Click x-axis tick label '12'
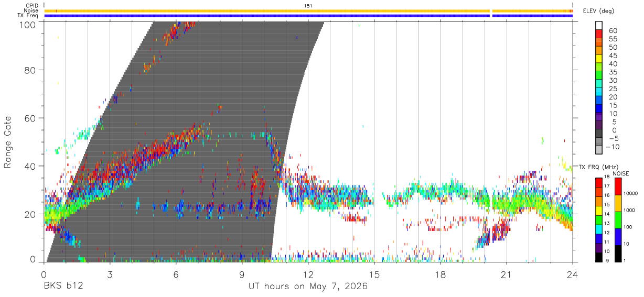This screenshot has height=297, width=644. (x=308, y=274)
